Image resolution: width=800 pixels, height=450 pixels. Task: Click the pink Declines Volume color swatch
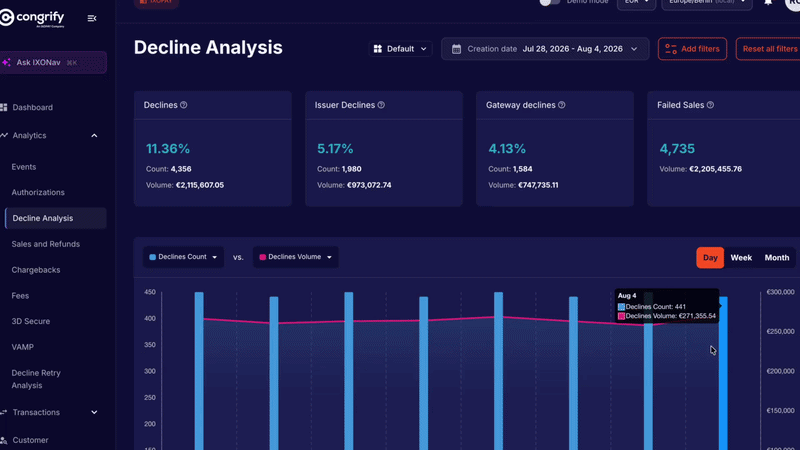pos(263,257)
